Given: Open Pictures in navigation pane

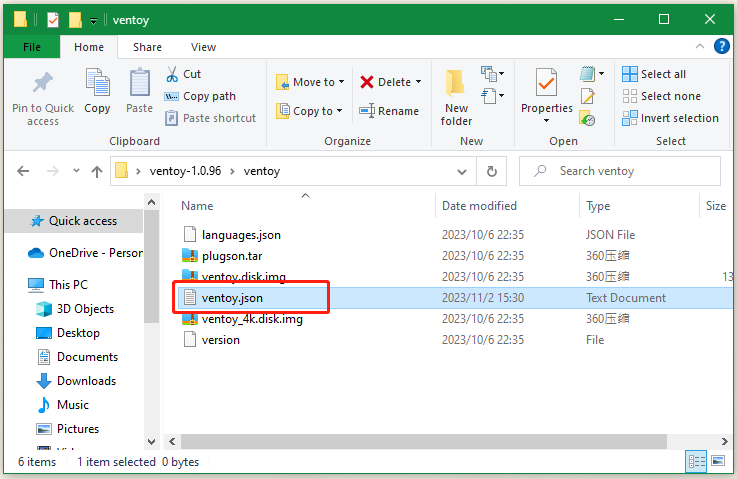Looking at the screenshot, I should pos(68,429).
